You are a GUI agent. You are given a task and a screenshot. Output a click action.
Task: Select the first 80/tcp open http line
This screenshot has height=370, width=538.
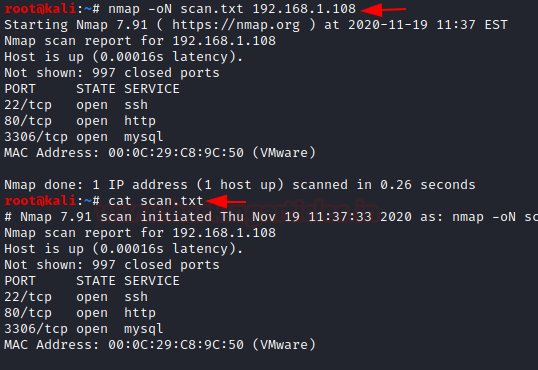[x=80, y=121]
